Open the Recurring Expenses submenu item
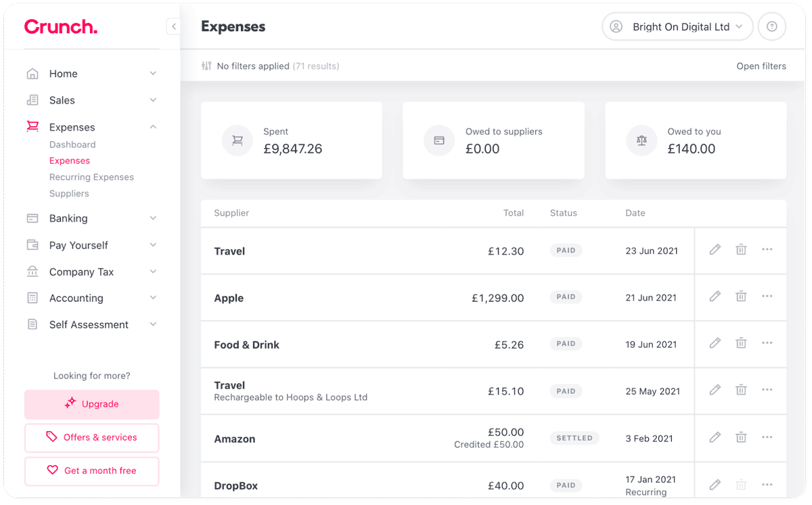Image resolution: width=812 pixels, height=505 pixels. pos(91,177)
